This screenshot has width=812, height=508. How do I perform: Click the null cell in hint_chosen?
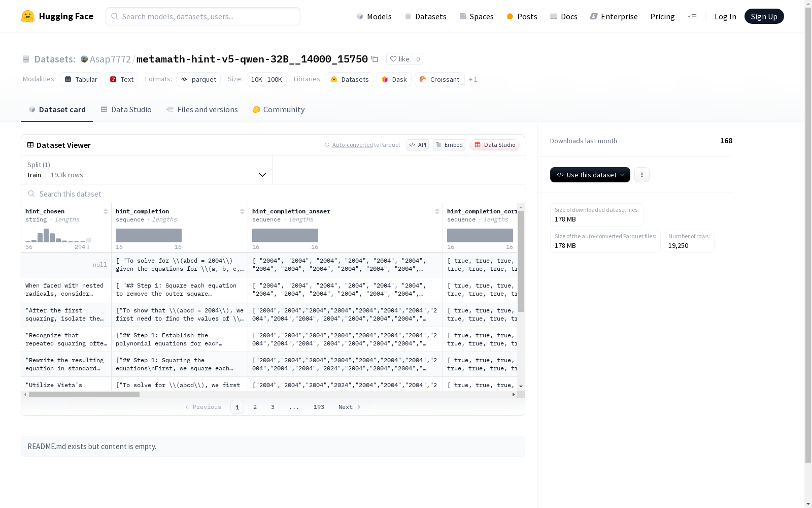pos(66,265)
